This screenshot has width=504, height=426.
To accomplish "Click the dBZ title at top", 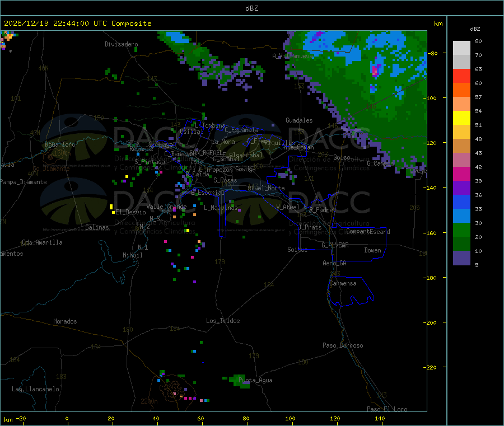I will (251, 8).
